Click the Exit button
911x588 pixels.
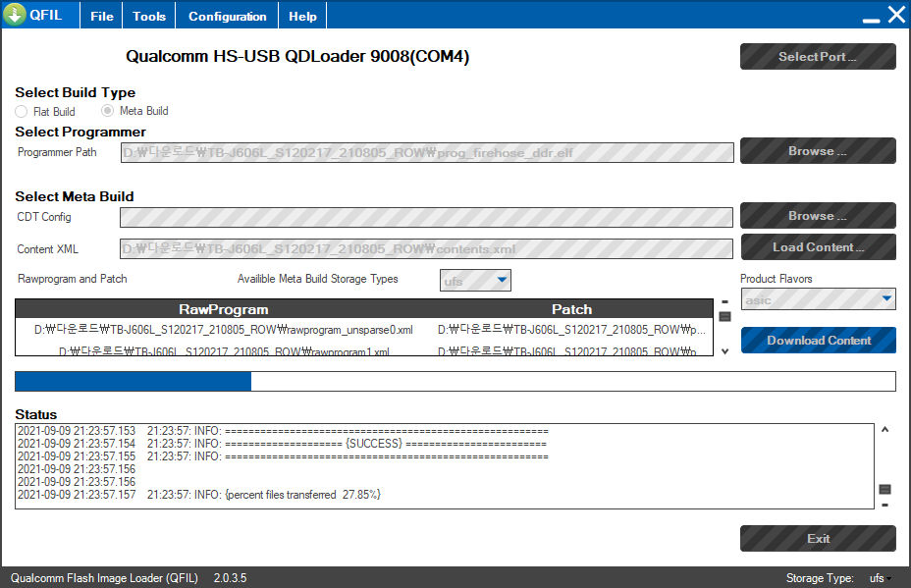coord(818,539)
